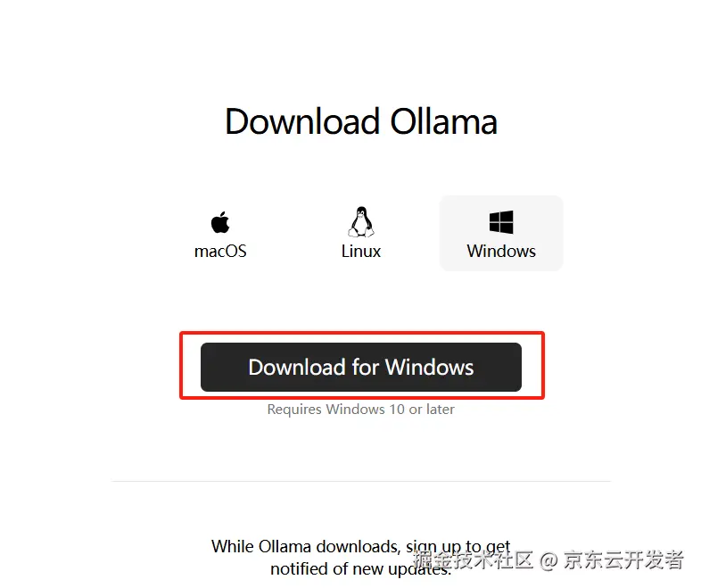Viewport: 701px width, 588px height.
Task: Click the 京东云开发者 watermark text
Action: [623, 559]
